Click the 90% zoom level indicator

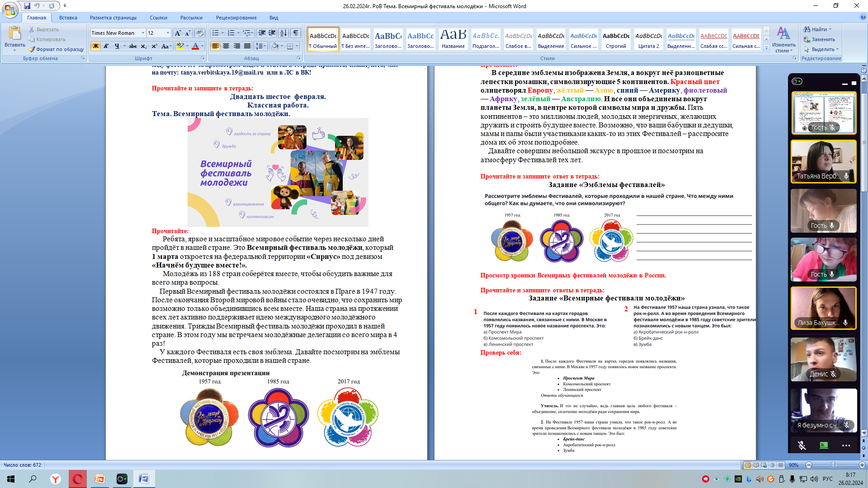[x=793, y=465]
